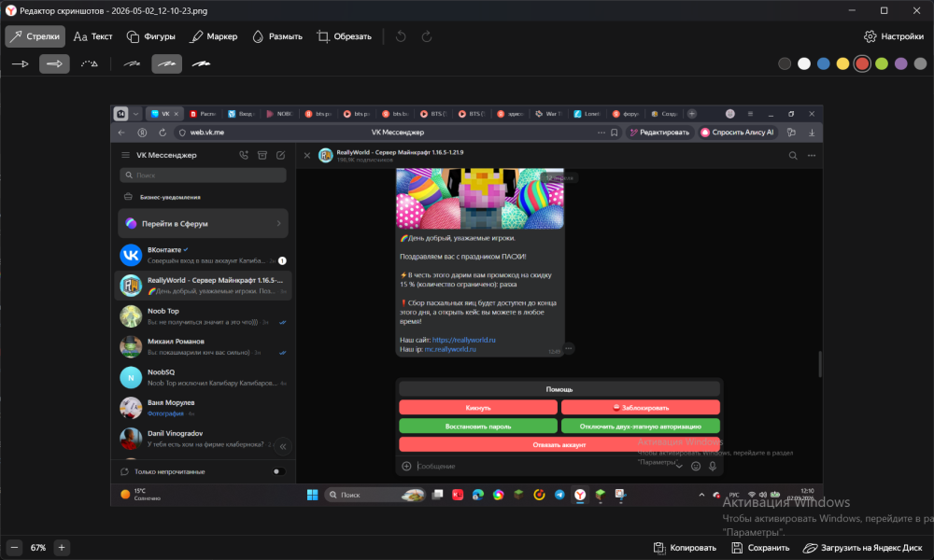Click the Yandex logo in editor title bar

click(x=10, y=10)
